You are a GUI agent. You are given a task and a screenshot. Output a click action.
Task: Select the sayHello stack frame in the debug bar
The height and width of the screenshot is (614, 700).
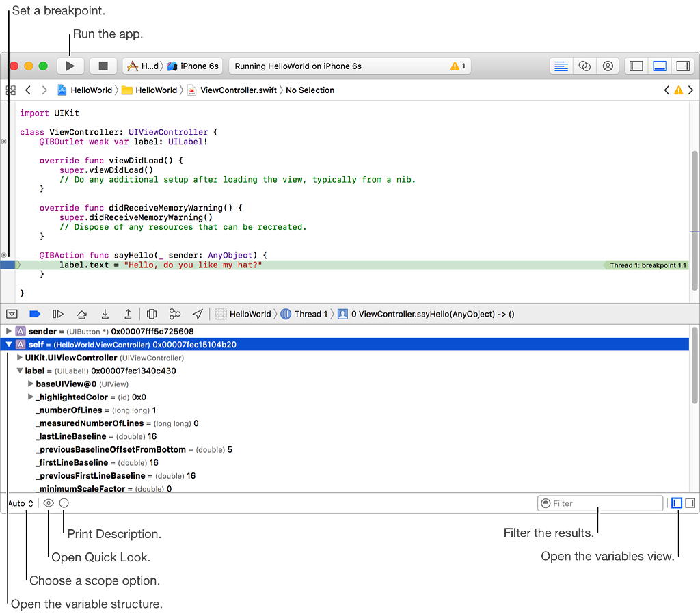[427, 315]
